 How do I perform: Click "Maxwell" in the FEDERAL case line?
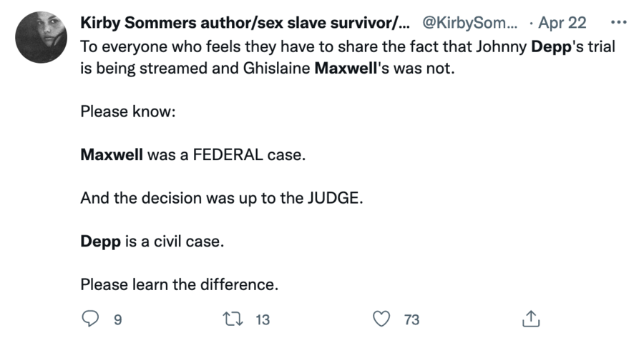[112, 155]
